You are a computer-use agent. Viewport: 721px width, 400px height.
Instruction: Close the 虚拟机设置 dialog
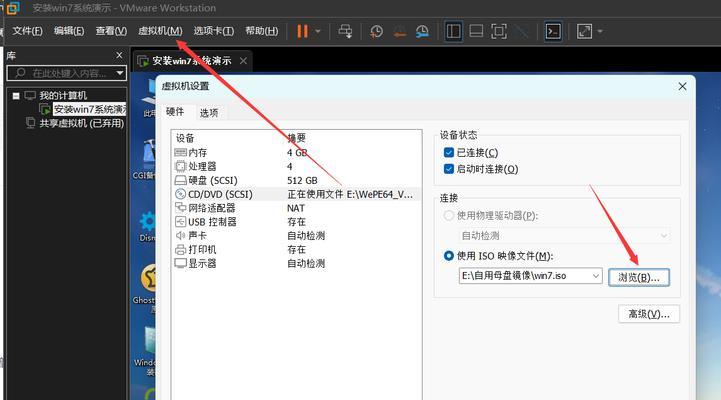pos(682,86)
